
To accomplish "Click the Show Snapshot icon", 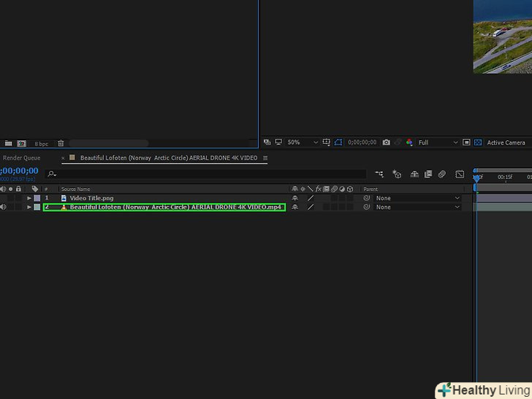I will (x=398, y=142).
